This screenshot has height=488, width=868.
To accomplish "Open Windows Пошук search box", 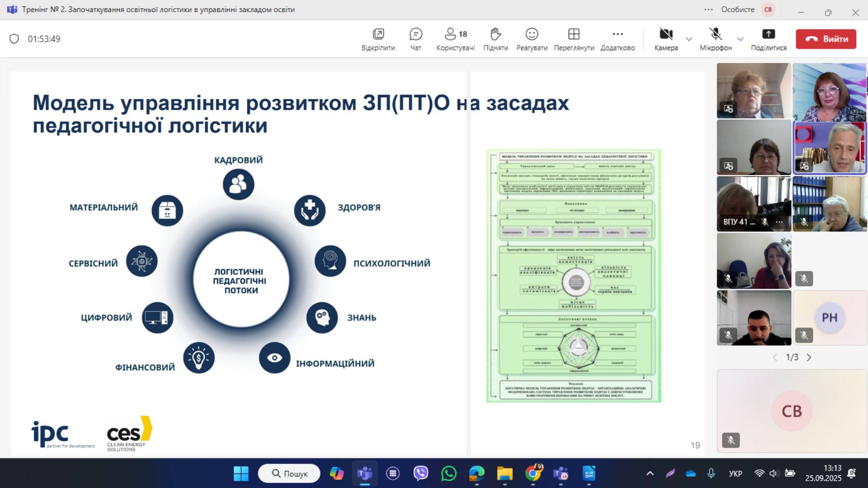I will point(289,474).
